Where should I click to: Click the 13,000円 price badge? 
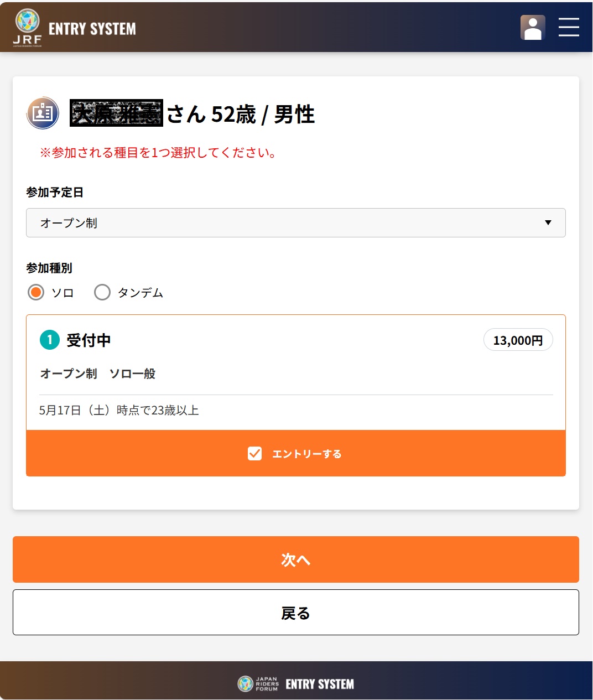518,340
